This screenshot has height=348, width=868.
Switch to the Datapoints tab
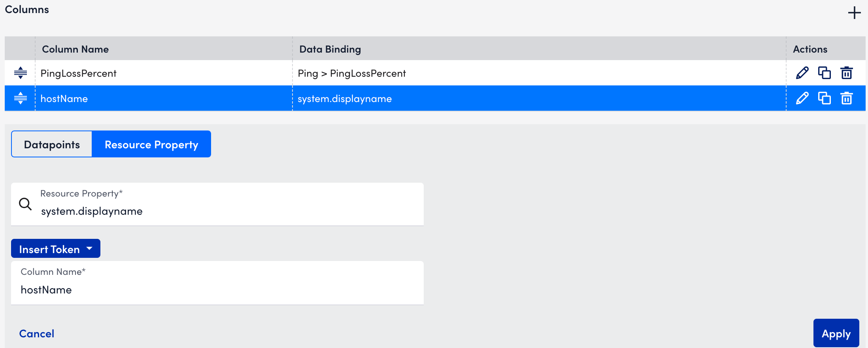click(x=52, y=144)
